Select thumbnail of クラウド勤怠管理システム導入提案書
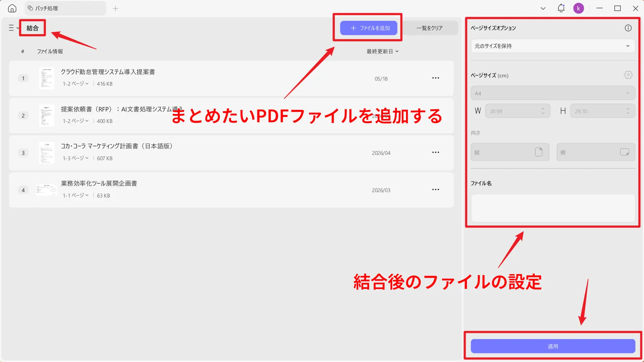This screenshot has height=362, width=644. tap(47, 78)
